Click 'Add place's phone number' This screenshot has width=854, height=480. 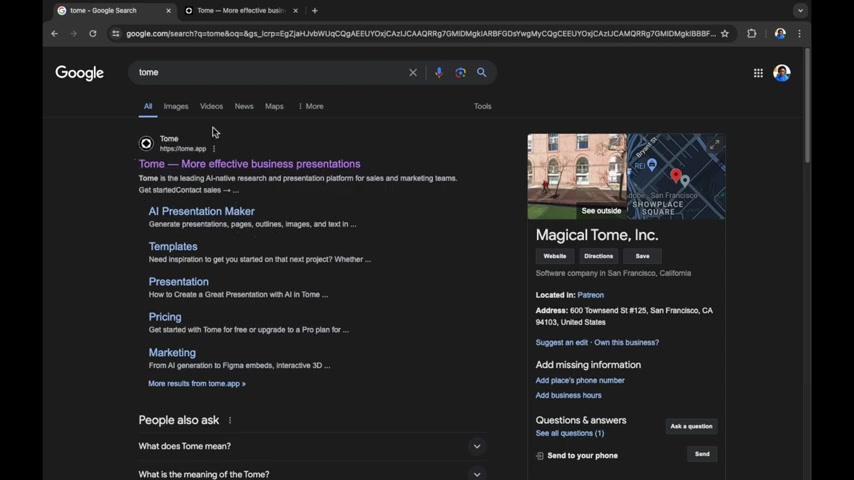tap(580, 380)
